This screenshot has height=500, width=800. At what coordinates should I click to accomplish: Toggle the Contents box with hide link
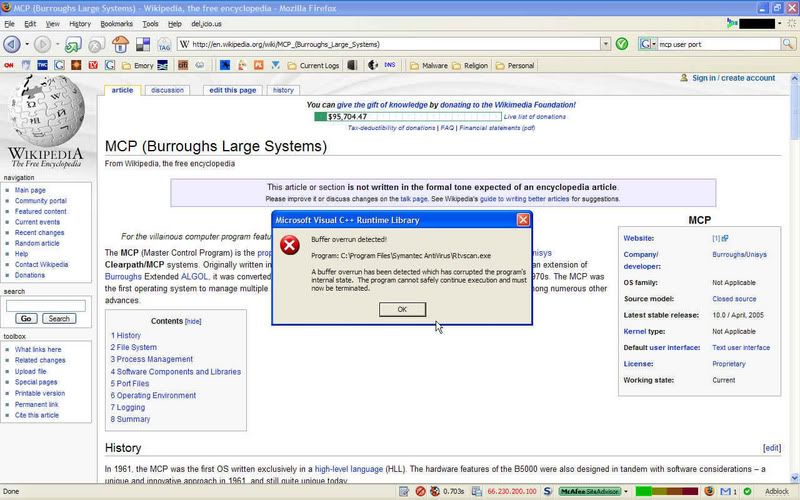pos(193,322)
